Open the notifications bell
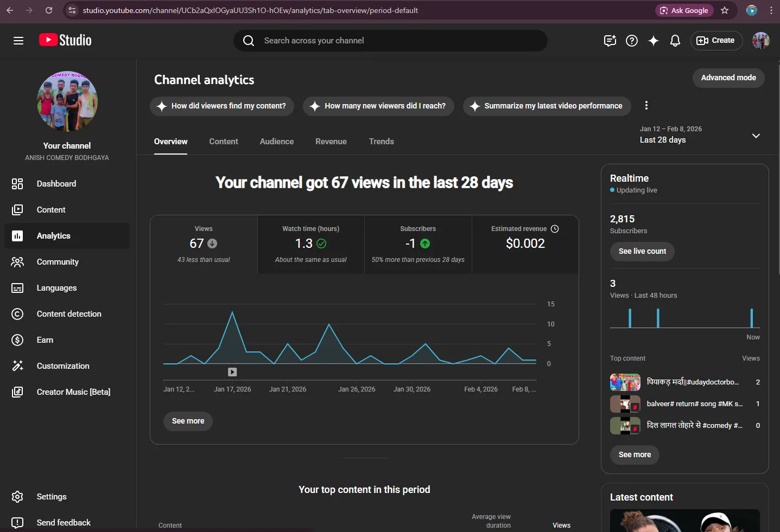The image size is (780, 532). pyautogui.click(x=675, y=41)
